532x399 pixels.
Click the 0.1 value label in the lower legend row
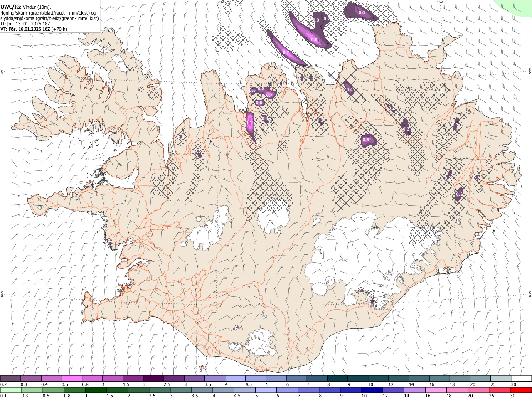pyautogui.click(x=3, y=396)
